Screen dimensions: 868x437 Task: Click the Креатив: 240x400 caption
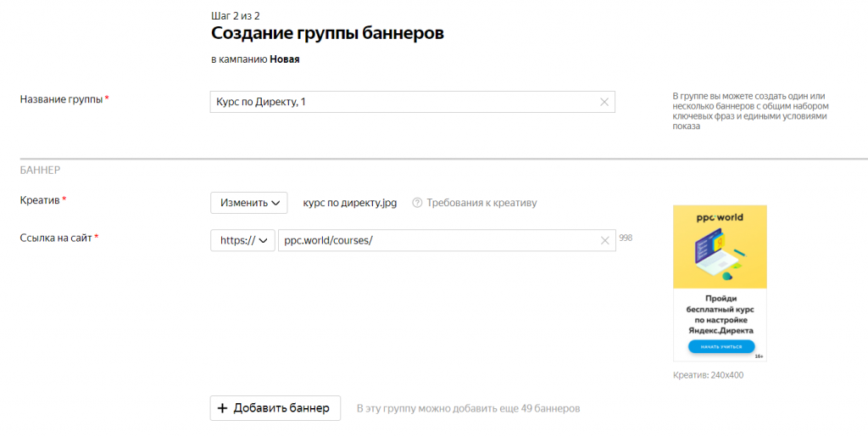pos(708,375)
